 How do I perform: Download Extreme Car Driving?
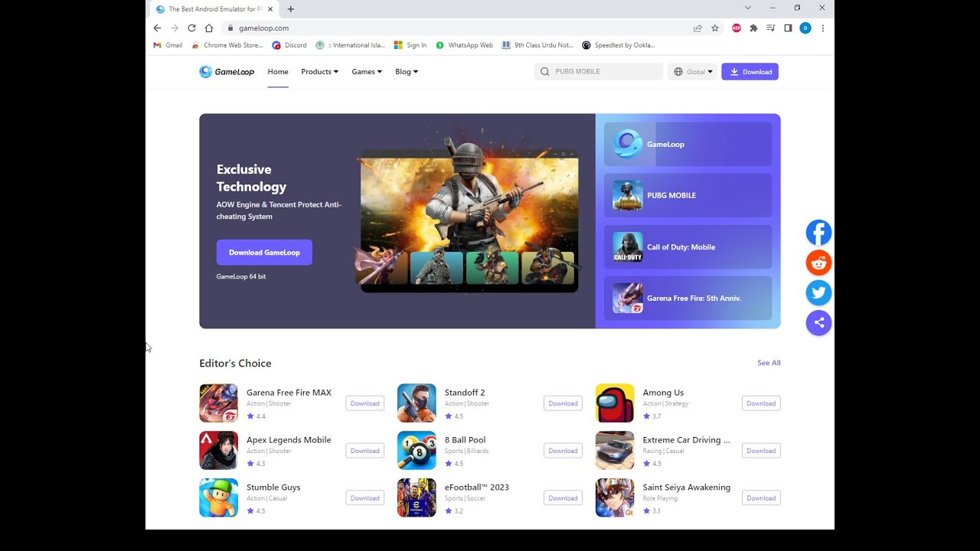coord(761,451)
